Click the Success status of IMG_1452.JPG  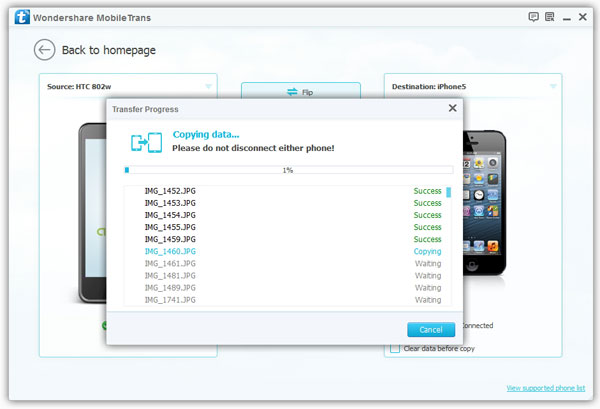[x=427, y=191]
